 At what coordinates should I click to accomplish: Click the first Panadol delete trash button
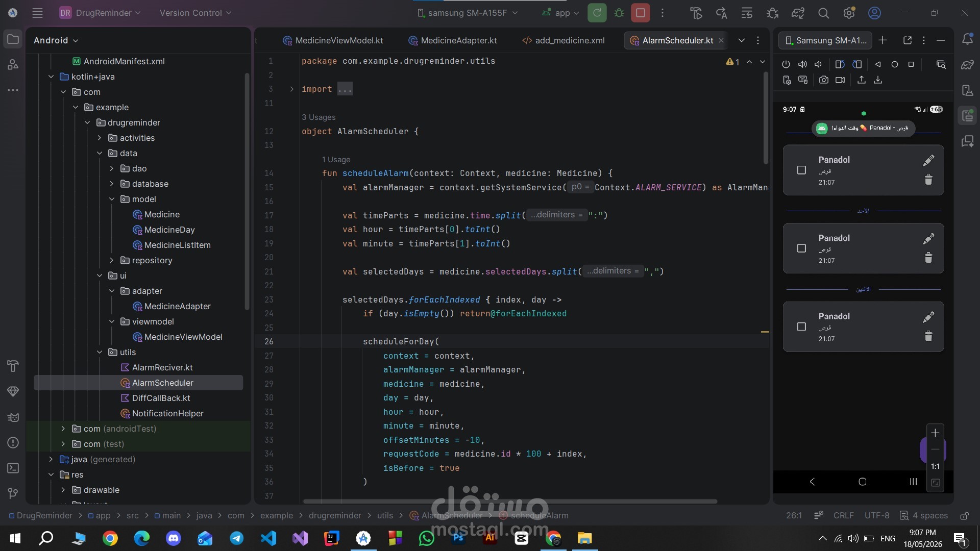coord(928,180)
